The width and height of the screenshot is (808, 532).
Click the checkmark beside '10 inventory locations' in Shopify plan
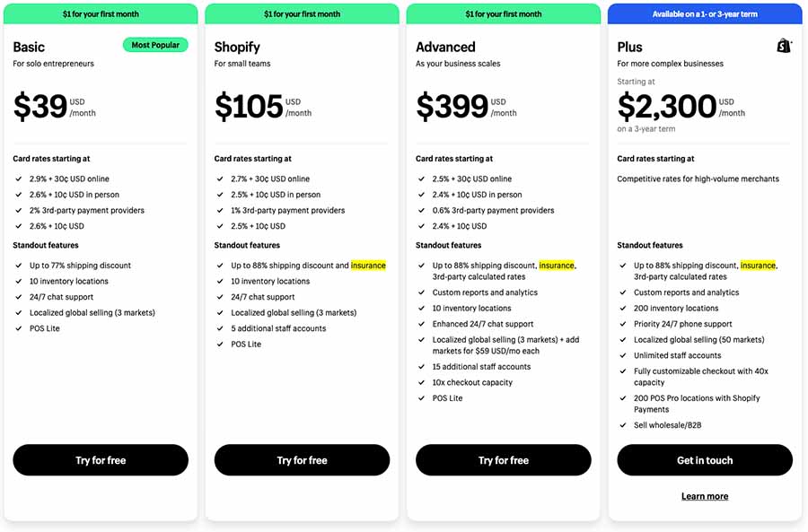pos(219,282)
